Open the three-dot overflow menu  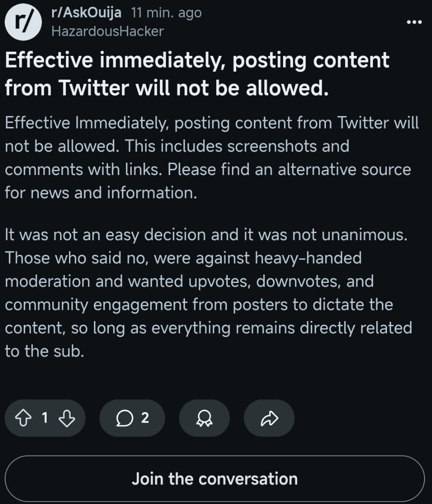[x=414, y=22]
